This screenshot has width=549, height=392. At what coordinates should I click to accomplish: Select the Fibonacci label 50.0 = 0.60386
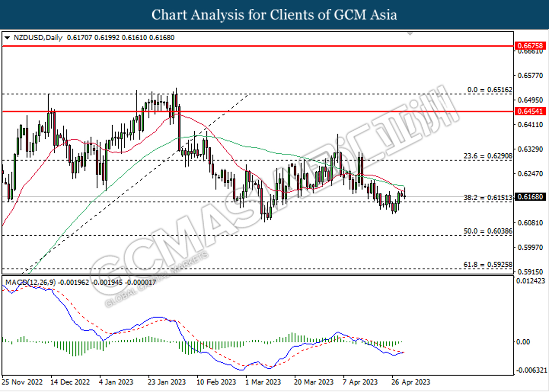coord(488,231)
